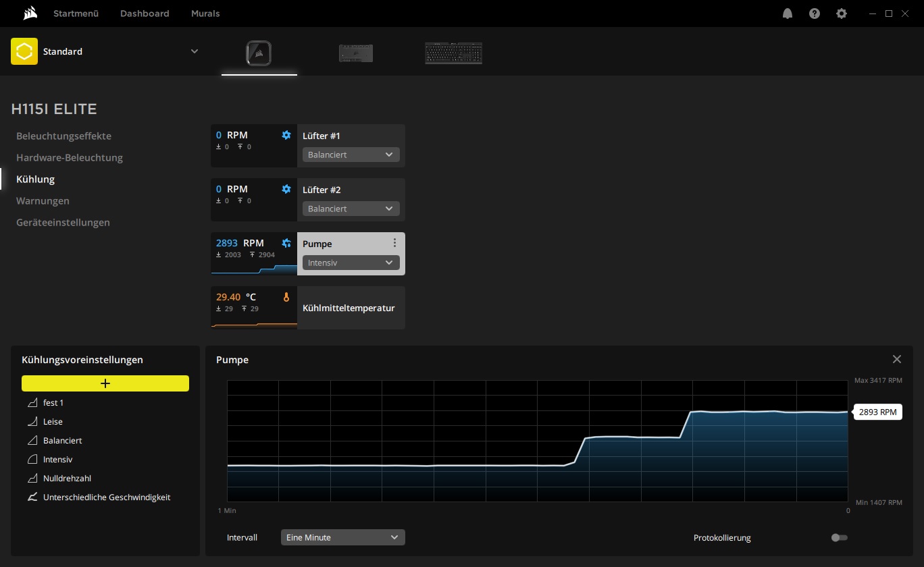
Task: Maximize the iCUE window
Action: point(889,13)
